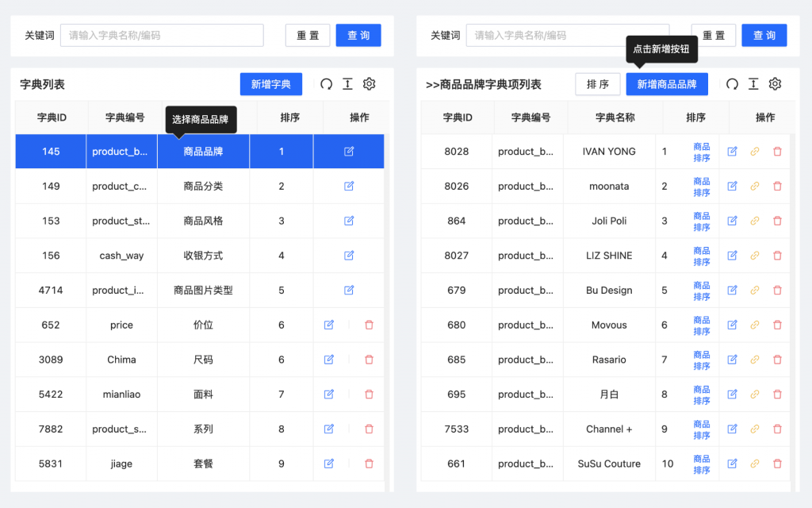Click the refresh icon in the 字典列表 panel
The image size is (812, 508).
pos(326,84)
